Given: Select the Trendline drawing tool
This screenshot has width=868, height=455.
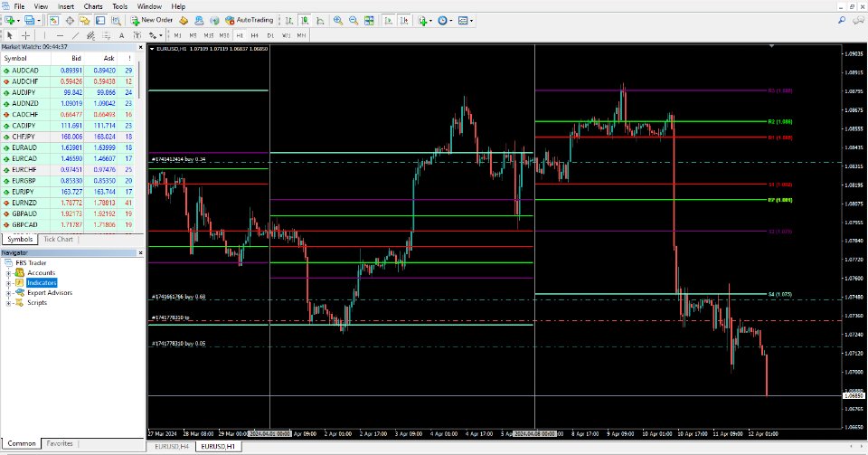Looking at the screenshot, I should tap(75, 35).
